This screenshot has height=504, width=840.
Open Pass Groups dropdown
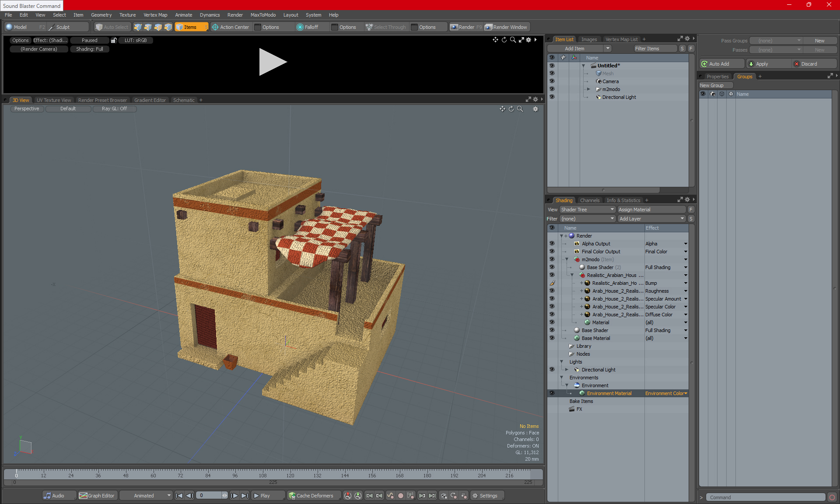click(x=776, y=41)
